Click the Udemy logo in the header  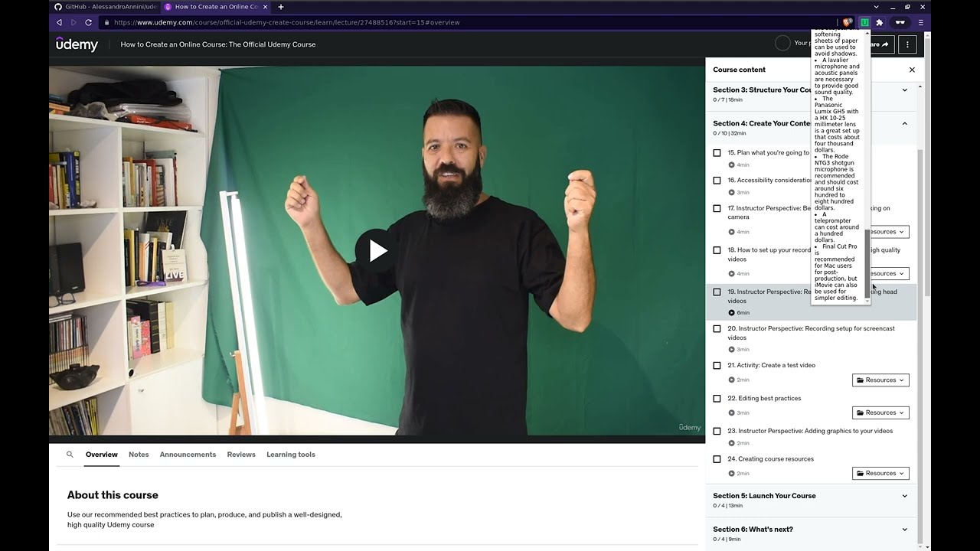[x=77, y=44]
